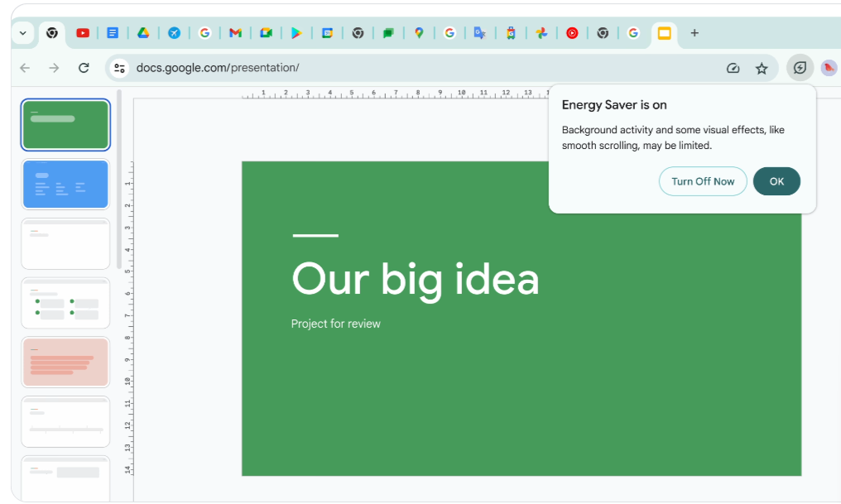Screen dimensions: 841x504
Task: Click the filmstrip vertical scrollbar
Action: point(119,180)
